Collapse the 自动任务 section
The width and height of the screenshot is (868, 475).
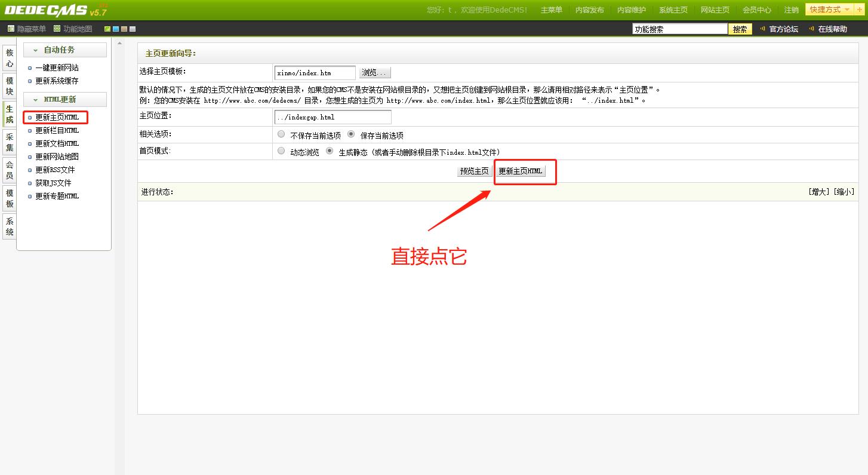click(65, 50)
